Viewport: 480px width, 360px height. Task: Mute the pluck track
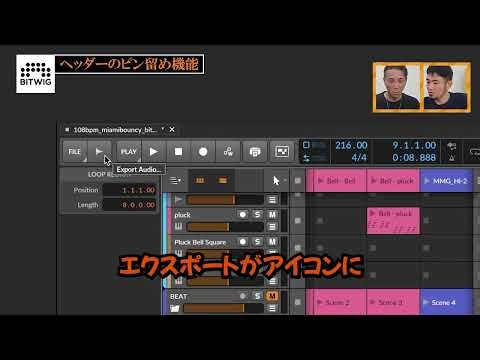[x=272, y=215]
